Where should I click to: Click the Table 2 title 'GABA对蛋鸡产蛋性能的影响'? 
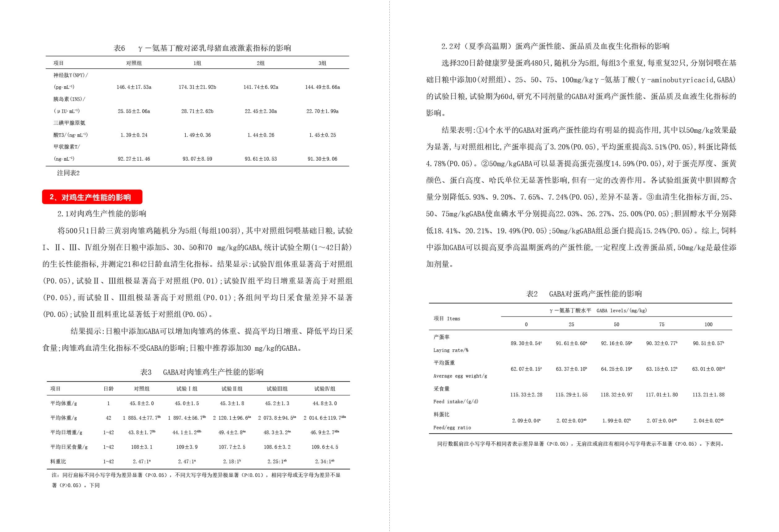coord(584,294)
